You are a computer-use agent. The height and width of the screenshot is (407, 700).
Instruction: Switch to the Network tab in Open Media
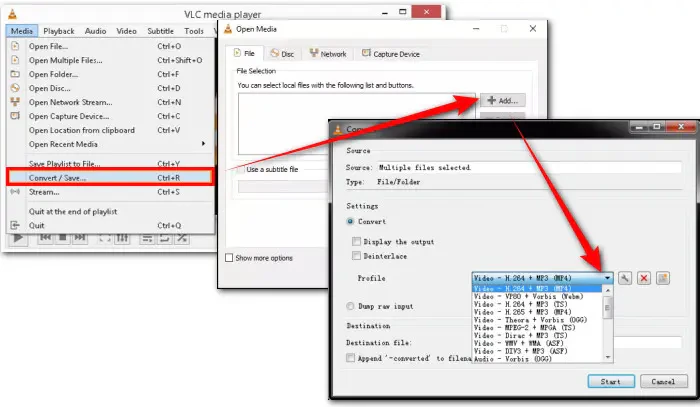pyautogui.click(x=328, y=54)
